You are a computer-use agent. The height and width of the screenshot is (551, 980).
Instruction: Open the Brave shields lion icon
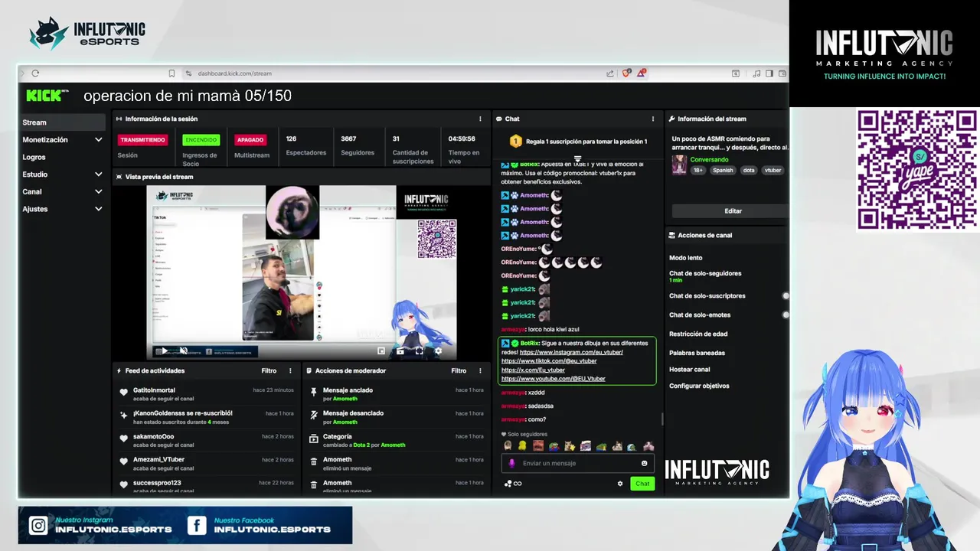coord(626,73)
